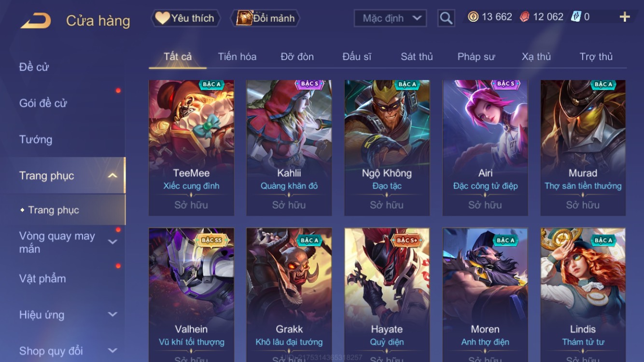The height and width of the screenshot is (362, 644).
Task: Collapse the Trang phục section
Action: point(112,176)
